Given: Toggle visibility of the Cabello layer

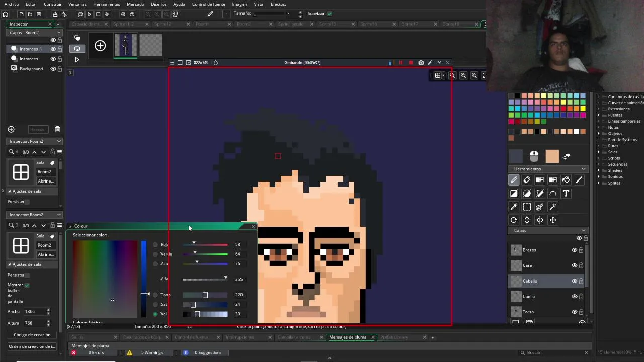Looking at the screenshot, I should click(x=574, y=281).
